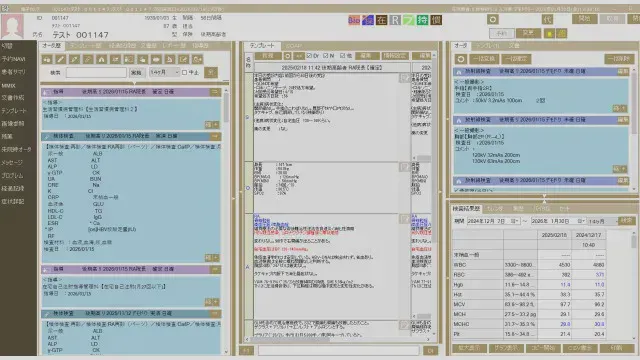This screenshot has height=360, width=640.
Task: Click the first icon in order history toolbar
Action: [47, 60]
